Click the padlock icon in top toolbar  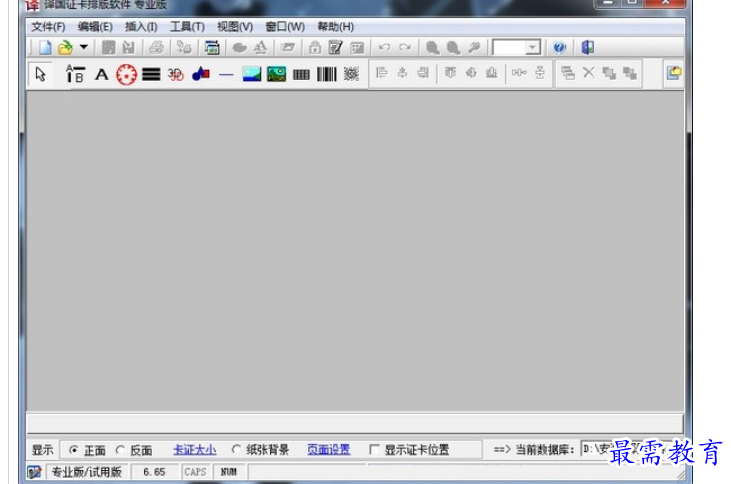pyautogui.click(x=315, y=47)
